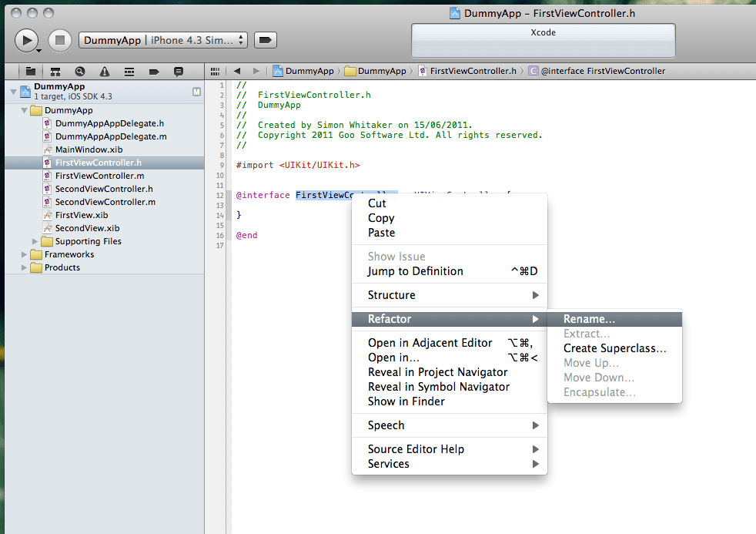The height and width of the screenshot is (534, 756).
Task: Select DummyAppAppDelegate.m file
Action: tap(104, 136)
